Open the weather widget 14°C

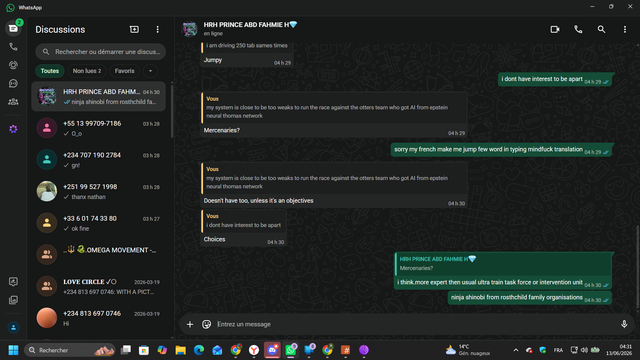tap(468, 350)
